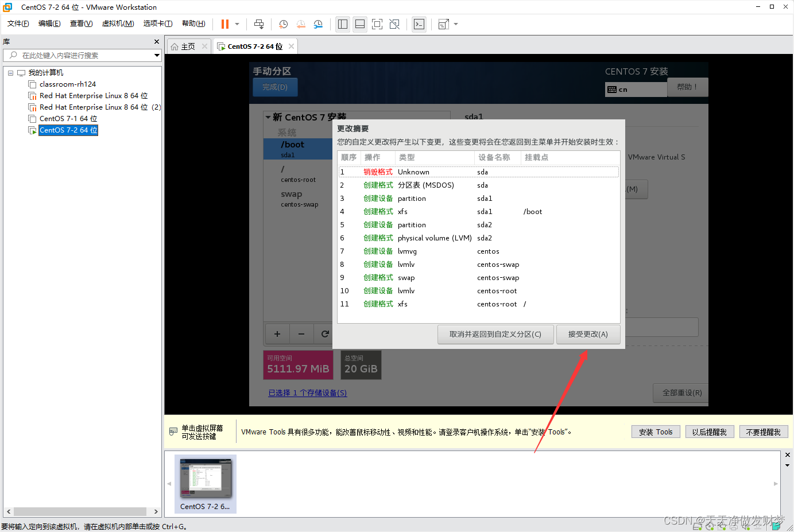The height and width of the screenshot is (532, 794).
Task: Click 接受更改(A) to accept changes
Action: click(588, 335)
